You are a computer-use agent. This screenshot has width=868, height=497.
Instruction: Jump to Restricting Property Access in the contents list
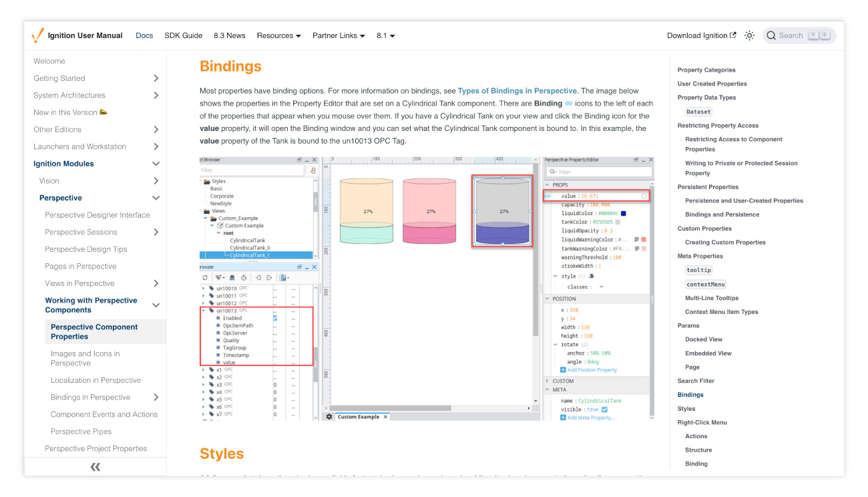[718, 126]
